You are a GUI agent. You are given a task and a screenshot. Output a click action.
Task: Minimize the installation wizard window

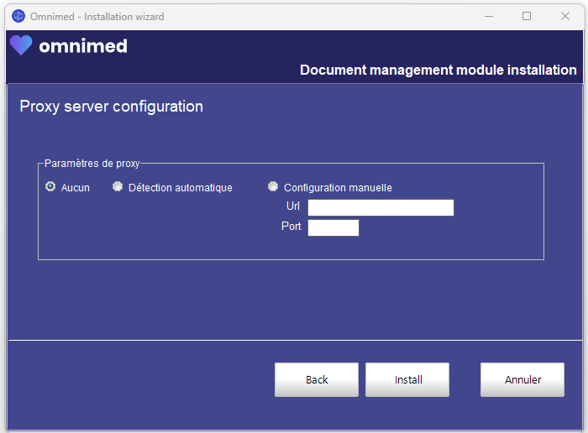(489, 16)
